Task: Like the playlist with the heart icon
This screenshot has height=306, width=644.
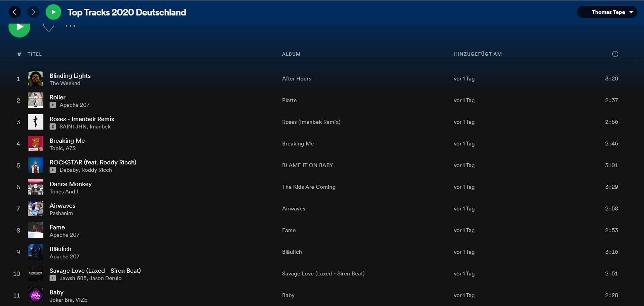Action: 48,27
